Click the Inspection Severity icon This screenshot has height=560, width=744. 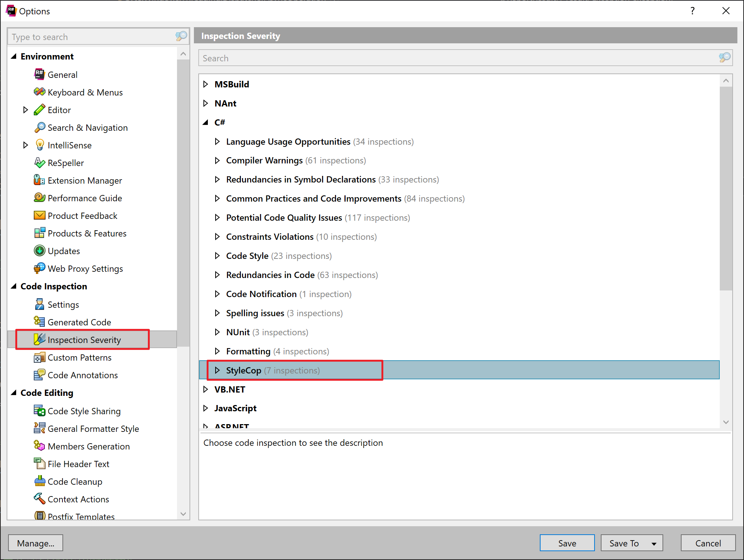click(39, 339)
